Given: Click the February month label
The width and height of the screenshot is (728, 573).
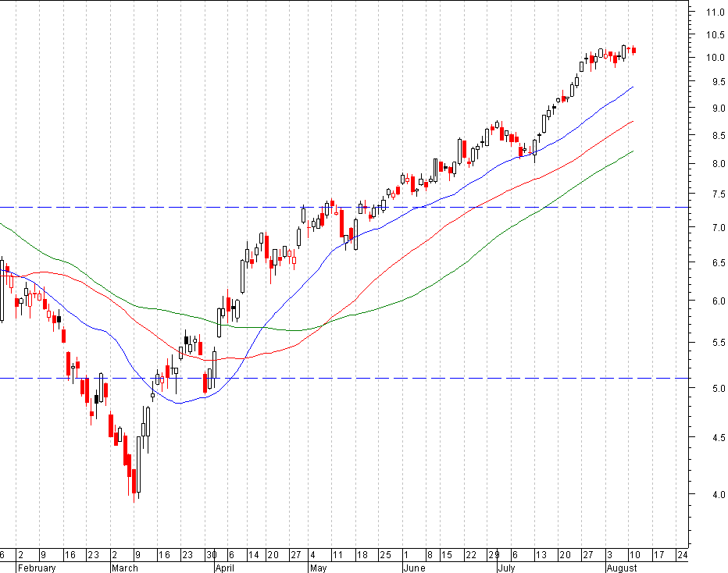Looking at the screenshot, I should [x=37, y=568].
